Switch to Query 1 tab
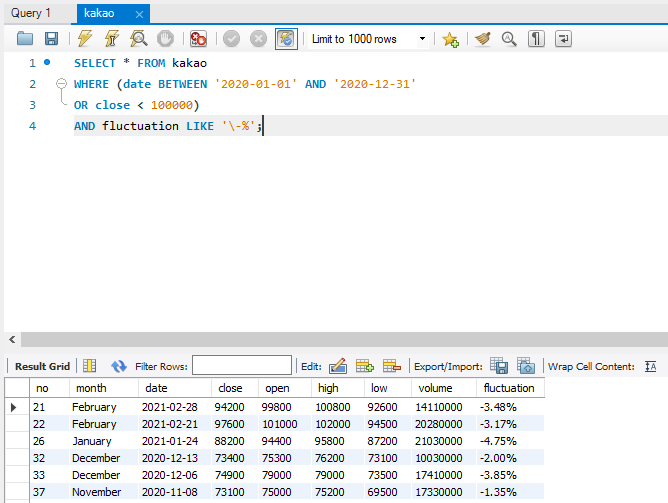 point(30,13)
